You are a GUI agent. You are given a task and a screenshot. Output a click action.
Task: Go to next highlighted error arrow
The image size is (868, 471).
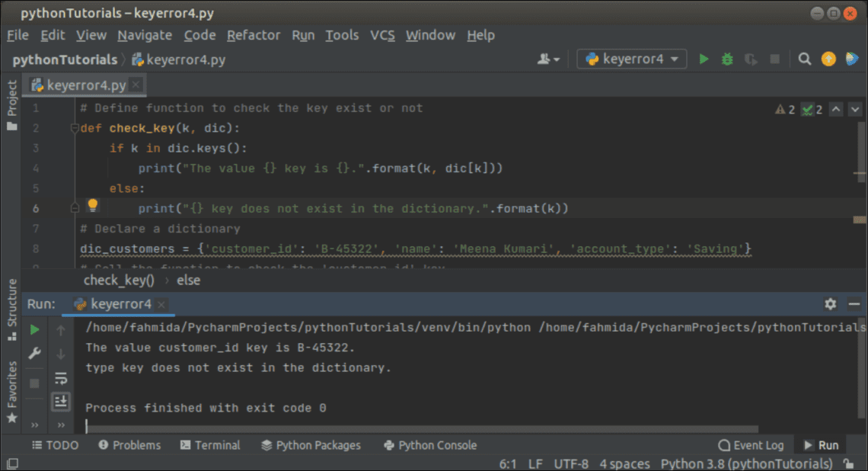[x=855, y=109]
